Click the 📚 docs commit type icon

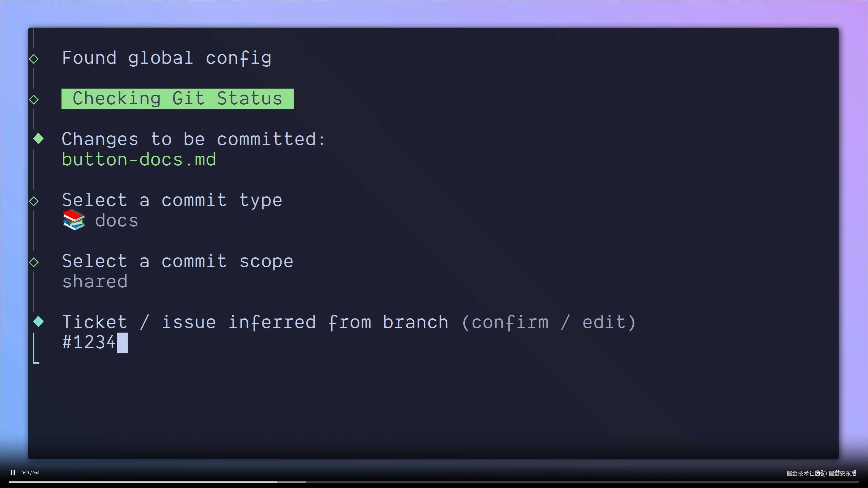pos(74,220)
